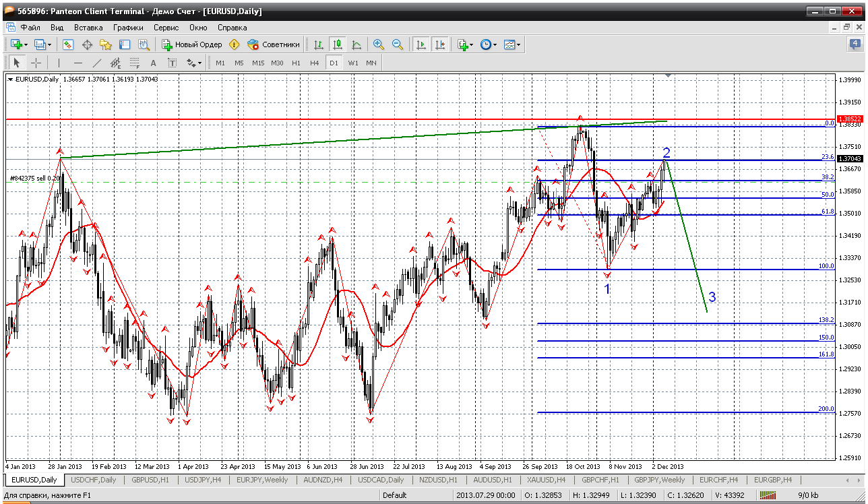This screenshot has height=504, width=868.
Task: Select the equidistant channel tool
Action: (x=115, y=63)
